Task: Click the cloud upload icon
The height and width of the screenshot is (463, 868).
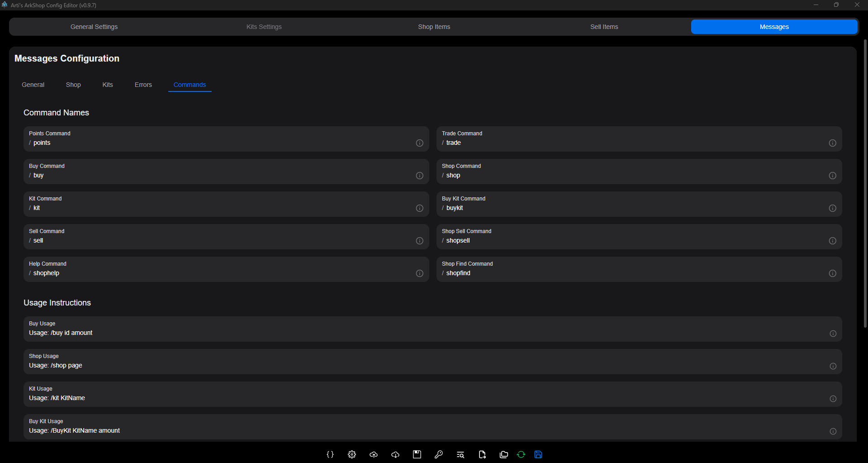Action: 374,454
